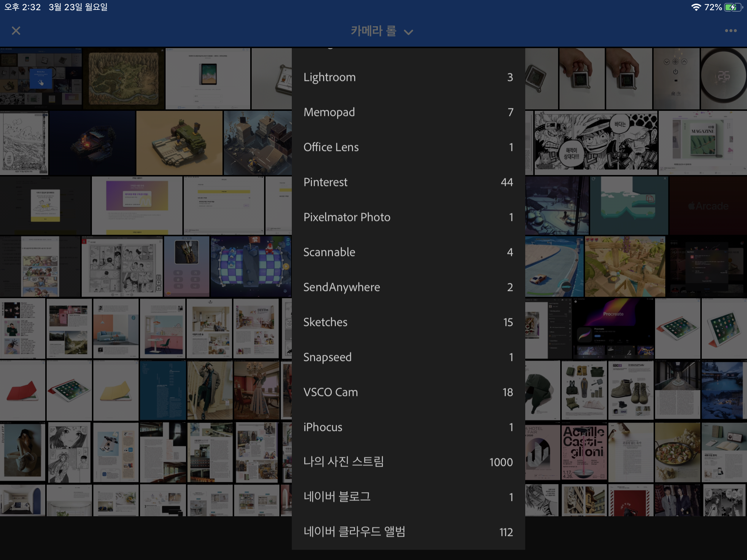This screenshot has height=560, width=747.
Task: Collapse the 카메라 롤 album dropdown
Action: (382, 31)
